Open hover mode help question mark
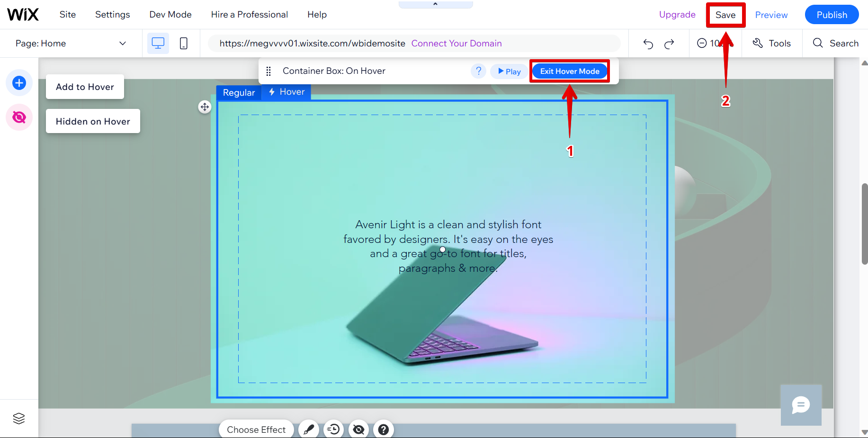The image size is (868, 438). [x=479, y=71]
